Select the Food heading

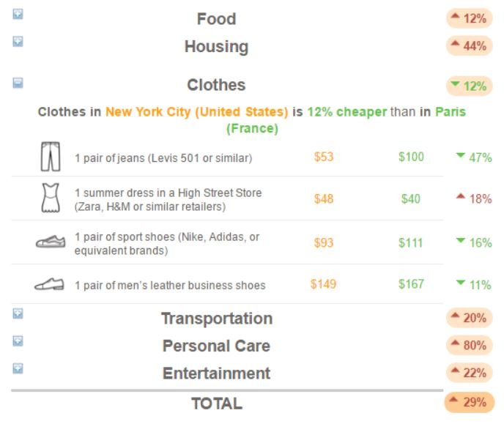click(216, 18)
